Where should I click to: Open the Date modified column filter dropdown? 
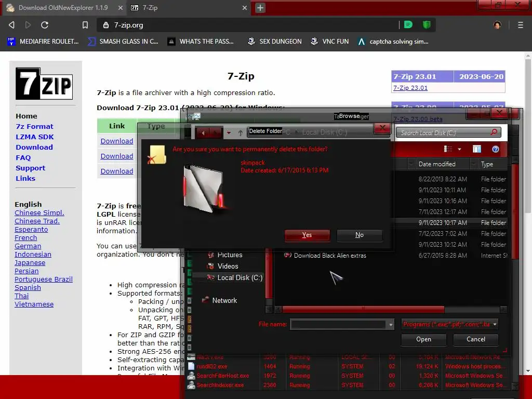tap(473, 164)
